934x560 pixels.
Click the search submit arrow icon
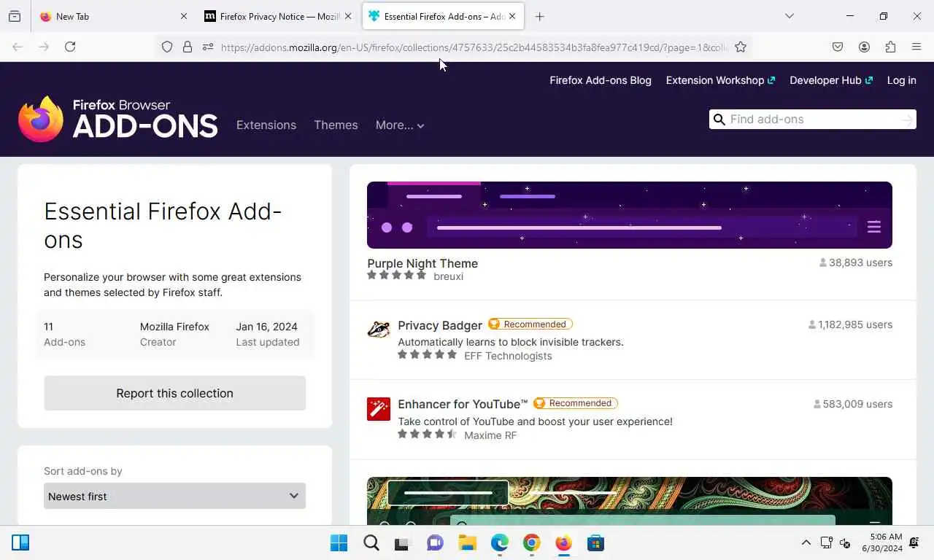[x=907, y=120]
